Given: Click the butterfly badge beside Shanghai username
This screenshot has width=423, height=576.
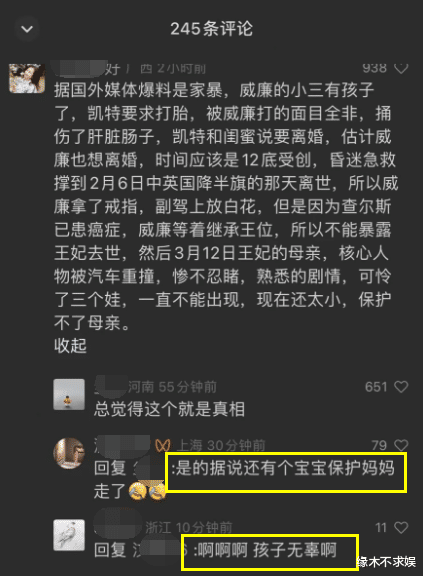Looking at the screenshot, I should click(x=163, y=445).
